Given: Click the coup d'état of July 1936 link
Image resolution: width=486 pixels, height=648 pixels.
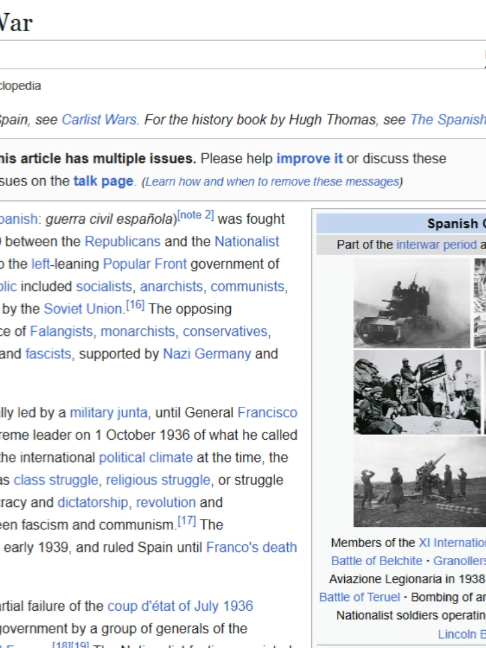Looking at the screenshot, I should (180, 606).
